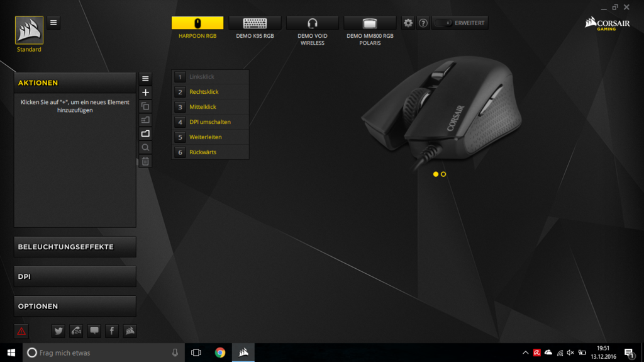The width and height of the screenshot is (644, 362).
Task: Search actions with the magnifier icon
Action: (x=145, y=147)
